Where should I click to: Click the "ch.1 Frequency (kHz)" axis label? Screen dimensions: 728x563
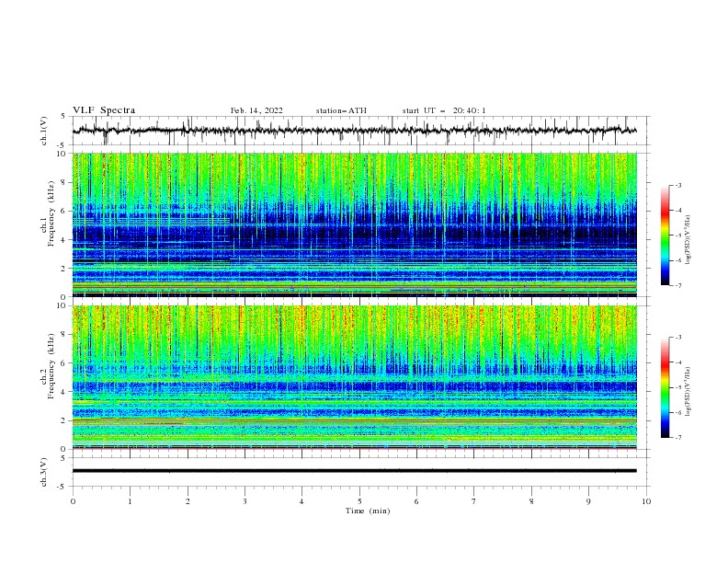48,214
